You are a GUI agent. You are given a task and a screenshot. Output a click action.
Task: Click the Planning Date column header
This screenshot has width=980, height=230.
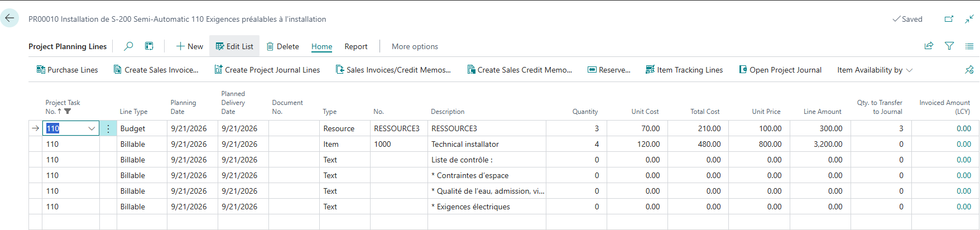point(183,107)
